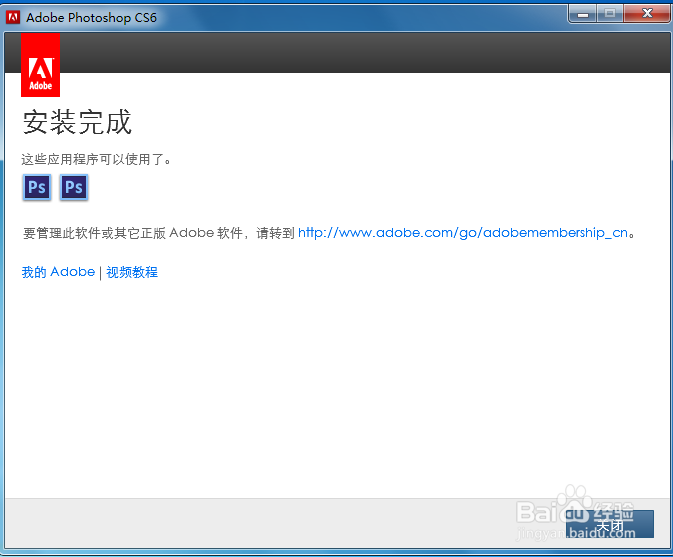
Task: Click the 关闭 button to finish
Action: pyautogui.click(x=609, y=524)
